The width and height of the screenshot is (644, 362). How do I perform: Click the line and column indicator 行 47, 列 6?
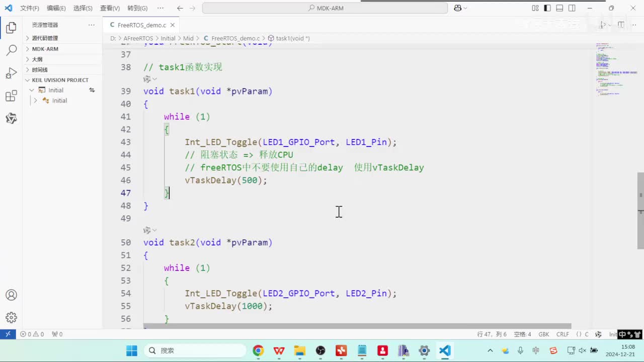click(492, 334)
